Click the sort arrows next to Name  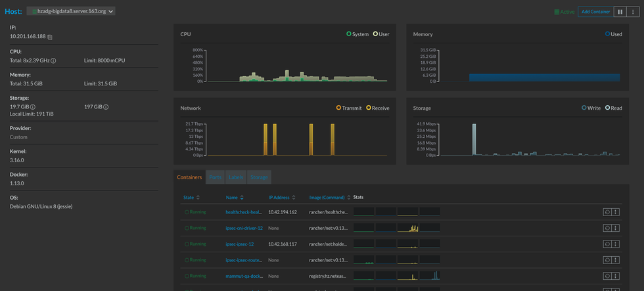[x=242, y=198]
